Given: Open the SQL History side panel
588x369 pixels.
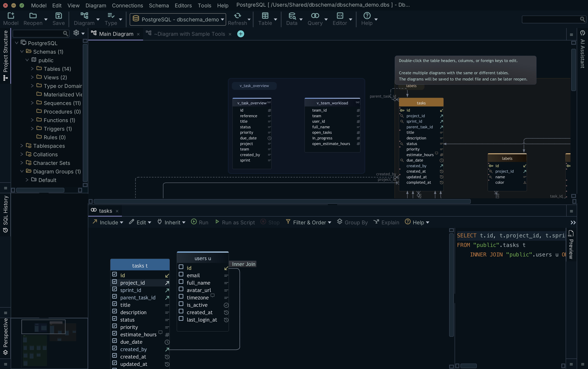Looking at the screenshot, I should tap(5, 214).
